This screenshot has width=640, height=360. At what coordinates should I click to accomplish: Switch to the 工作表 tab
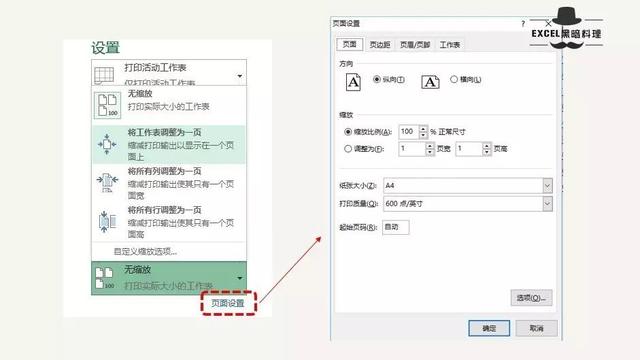tap(450, 45)
